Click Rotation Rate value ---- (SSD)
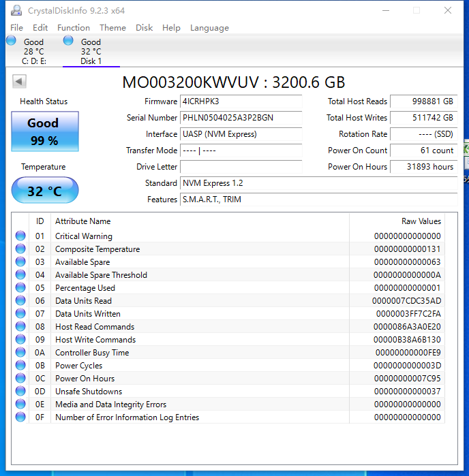Screen dimensions: 469x476 point(424,134)
